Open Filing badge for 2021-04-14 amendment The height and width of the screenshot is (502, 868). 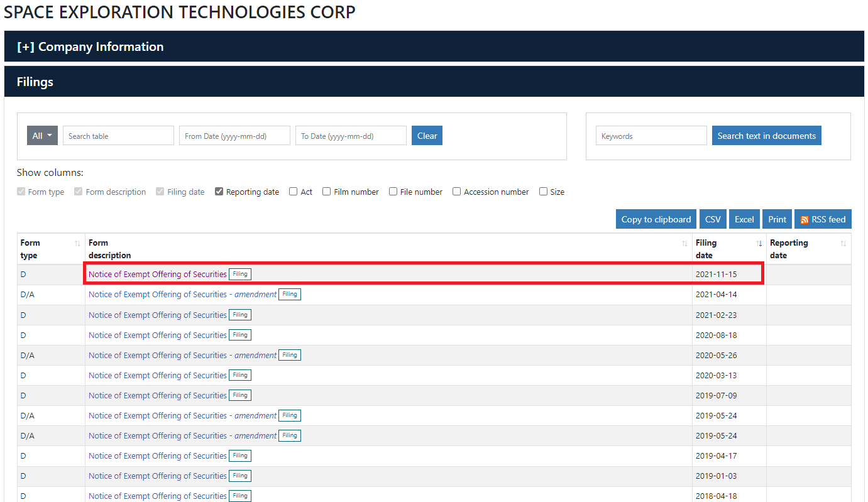pos(290,294)
